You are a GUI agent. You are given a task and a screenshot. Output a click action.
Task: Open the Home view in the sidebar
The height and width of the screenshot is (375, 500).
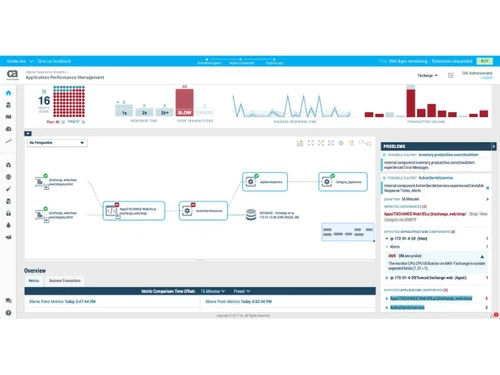[x=8, y=93]
